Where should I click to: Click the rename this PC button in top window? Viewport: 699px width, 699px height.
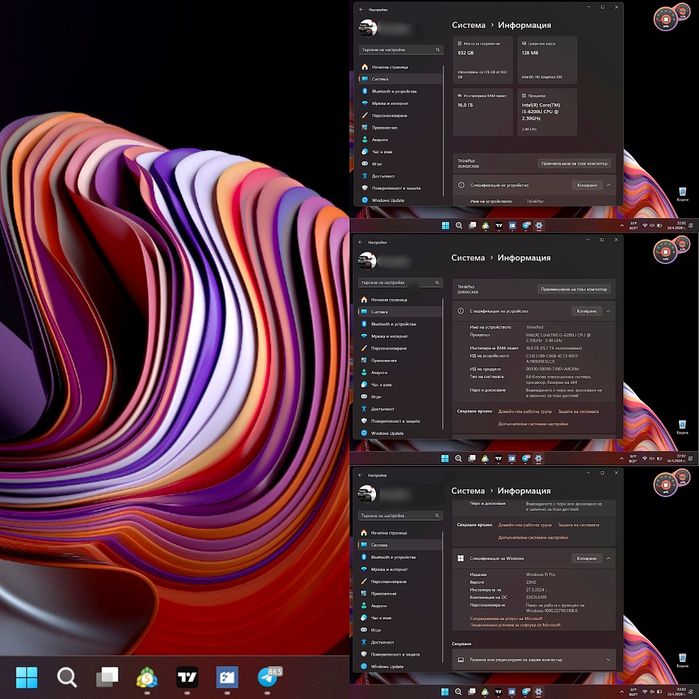click(x=574, y=164)
